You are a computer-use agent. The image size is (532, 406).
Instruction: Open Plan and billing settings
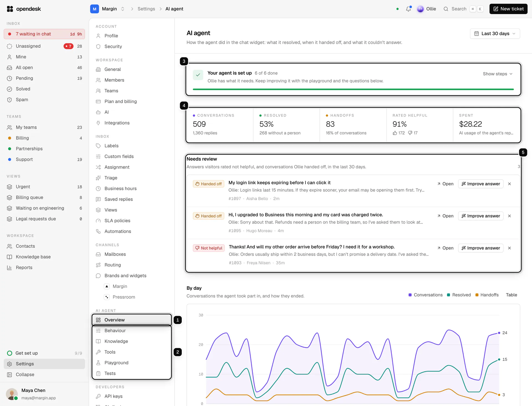(x=132, y=102)
